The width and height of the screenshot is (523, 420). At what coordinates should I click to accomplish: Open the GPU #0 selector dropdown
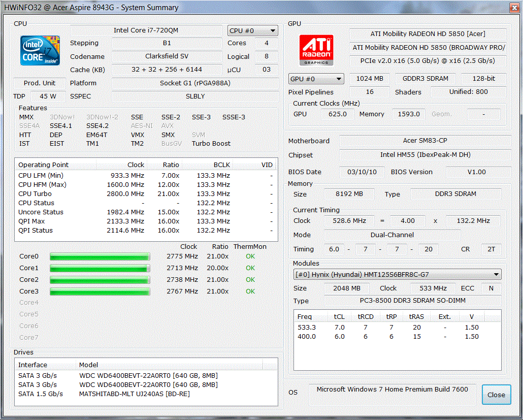pyautogui.click(x=316, y=79)
